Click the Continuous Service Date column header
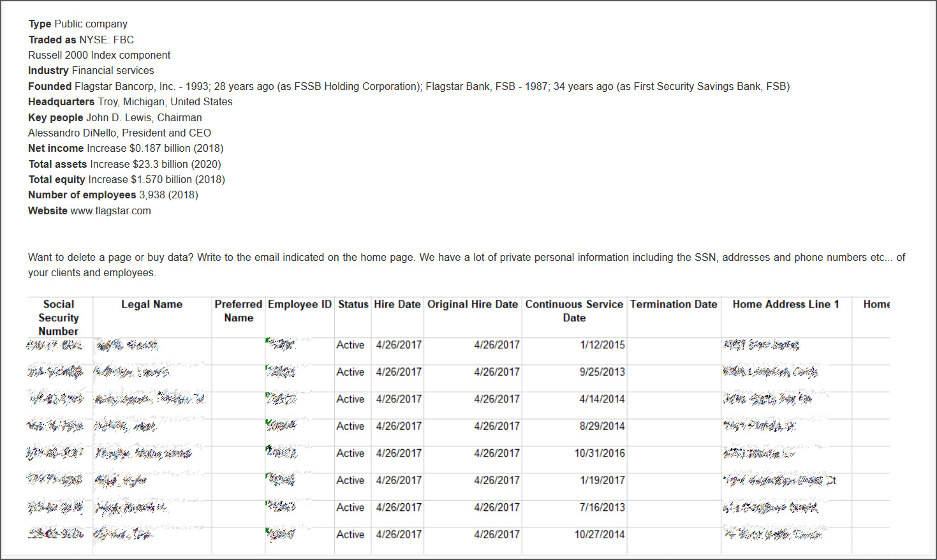 (x=574, y=311)
